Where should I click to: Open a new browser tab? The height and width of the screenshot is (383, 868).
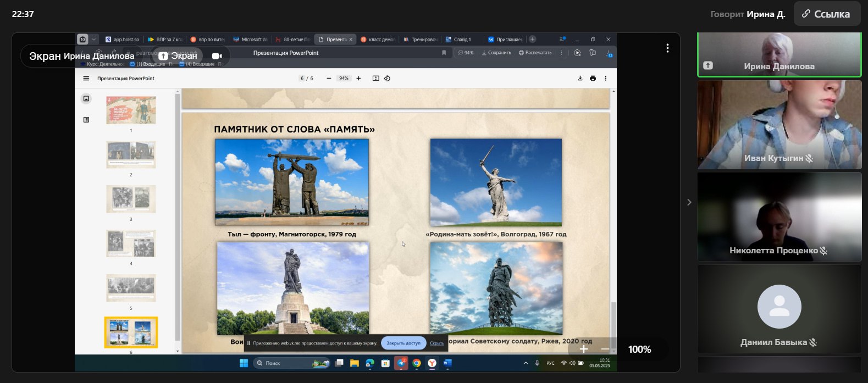(532, 39)
